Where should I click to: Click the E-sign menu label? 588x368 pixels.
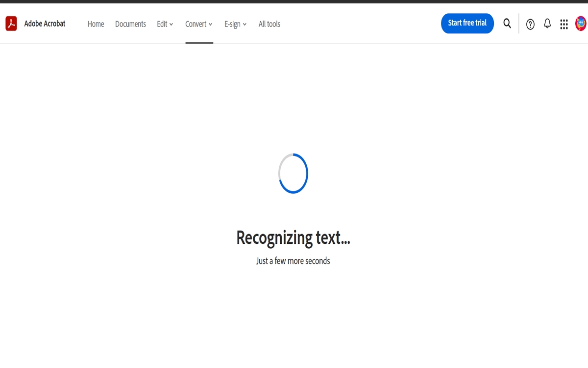[x=232, y=24]
